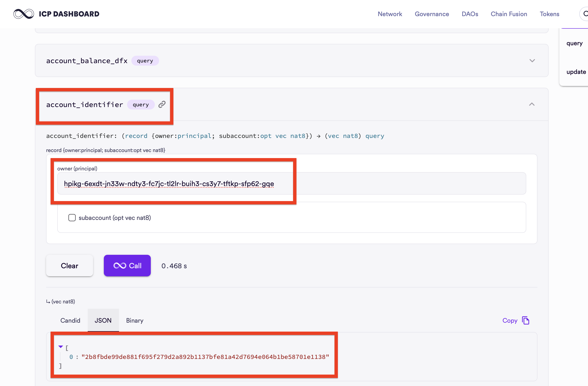Image resolution: width=588 pixels, height=386 pixels.
Task: Open the Governance menu
Action: pyautogui.click(x=432, y=14)
